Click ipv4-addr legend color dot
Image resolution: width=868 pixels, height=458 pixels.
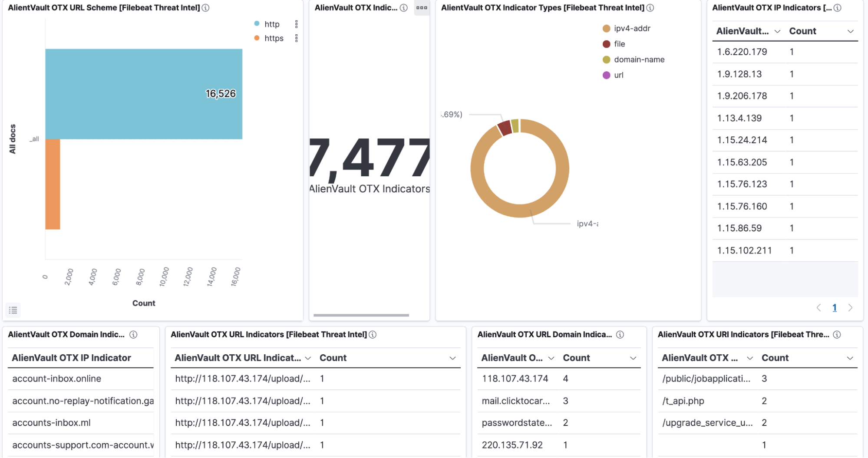click(607, 29)
